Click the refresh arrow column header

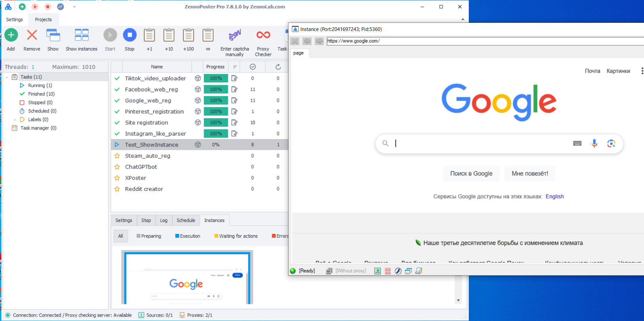(278, 67)
